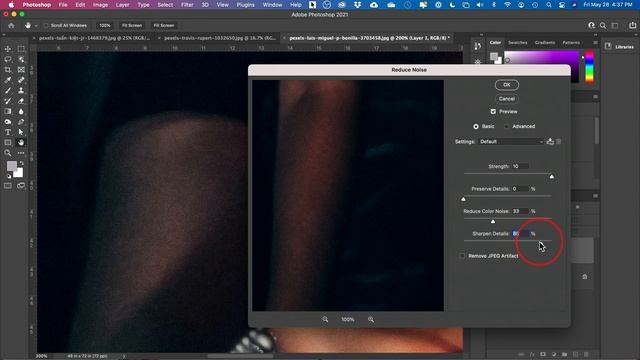Open the Layer menu
Image resolution: width=640 pixels, height=360 pixels.
pyautogui.click(x=122, y=5)
